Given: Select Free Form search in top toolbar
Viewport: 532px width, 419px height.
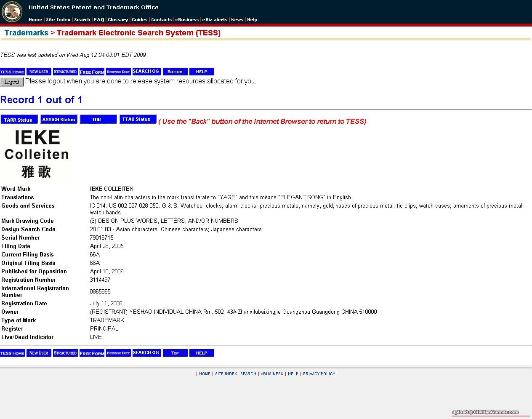Looking at the screenshot, I should [92, 72].
